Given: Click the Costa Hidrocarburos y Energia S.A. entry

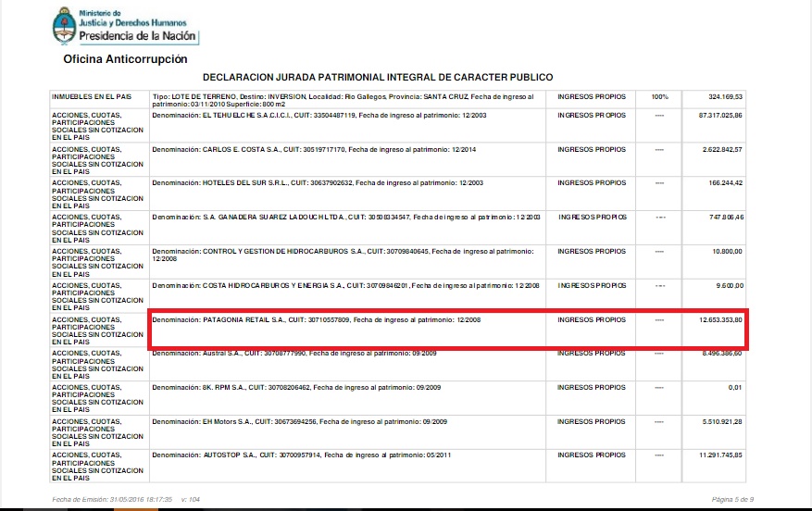Looking at the screenshot, I should pos(345,285).
